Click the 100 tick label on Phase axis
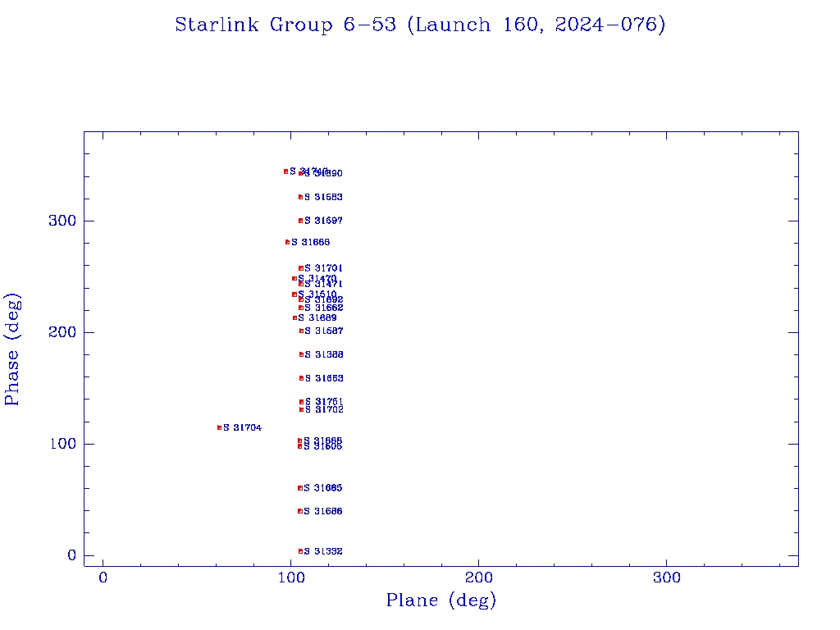This screenshot has height=630, width=840. [x=63, y=444]
